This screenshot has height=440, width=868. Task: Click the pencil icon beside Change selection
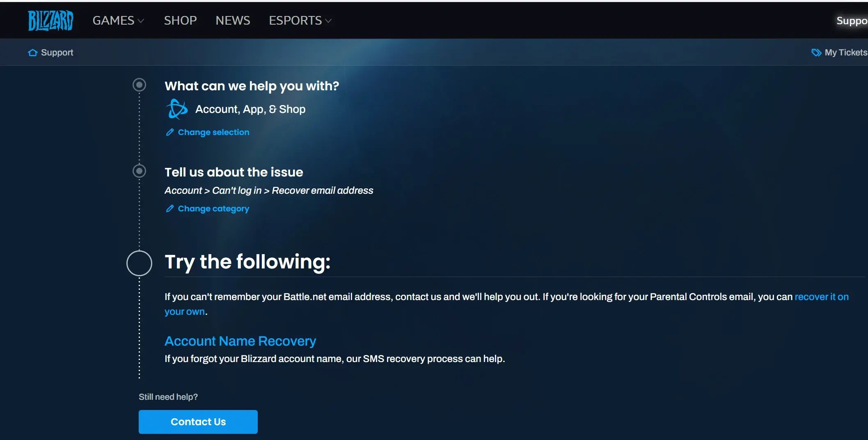[169, 132]
